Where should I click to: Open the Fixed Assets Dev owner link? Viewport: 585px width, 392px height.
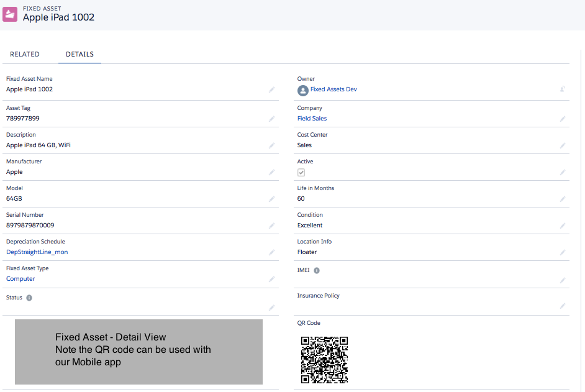pyautogui.click(x=333, y=89)
